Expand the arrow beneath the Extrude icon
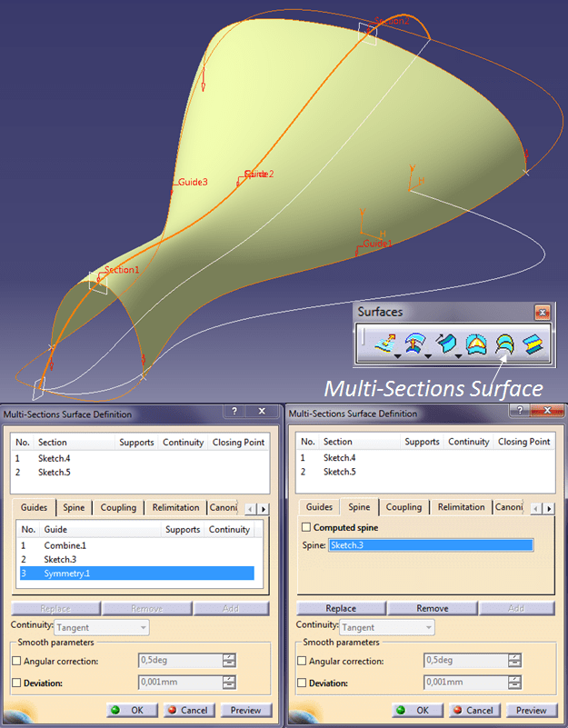The width and height of the screenshot is (568, 728). 397,355
